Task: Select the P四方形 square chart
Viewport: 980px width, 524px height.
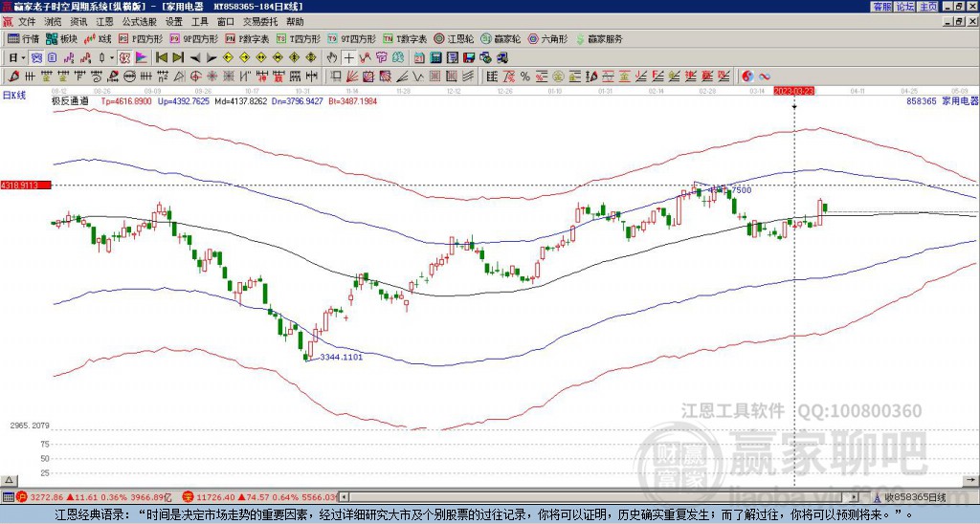Action: (142, 38)
